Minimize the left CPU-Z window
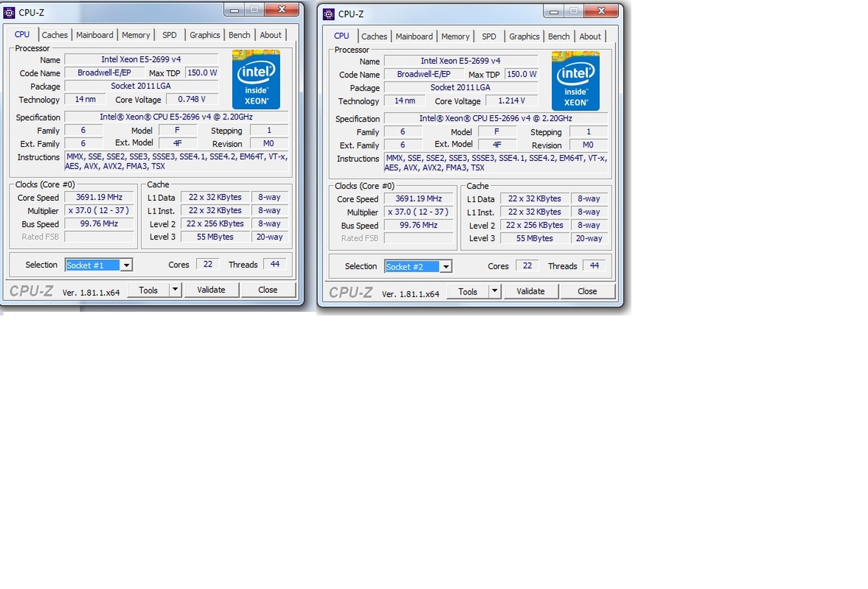Screen dimensions: 868x589 click(x=234, y=10)
